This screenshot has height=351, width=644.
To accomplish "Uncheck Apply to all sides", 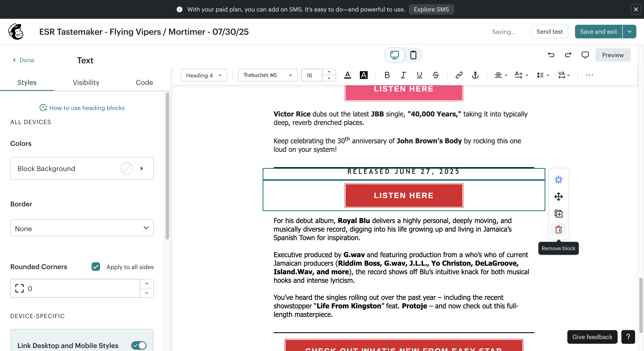I will tap(95, 267).
